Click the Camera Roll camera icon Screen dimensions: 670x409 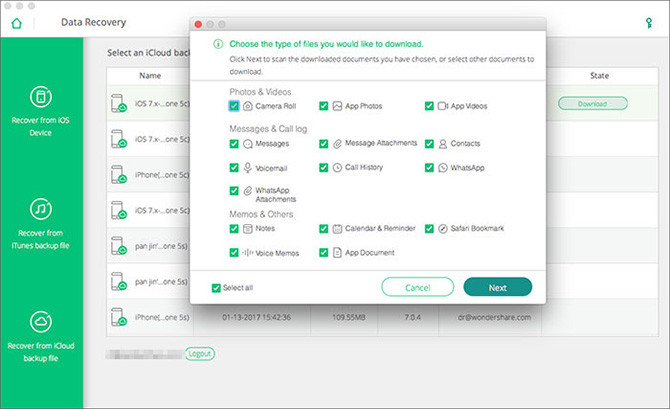click(x=247, y=105)
